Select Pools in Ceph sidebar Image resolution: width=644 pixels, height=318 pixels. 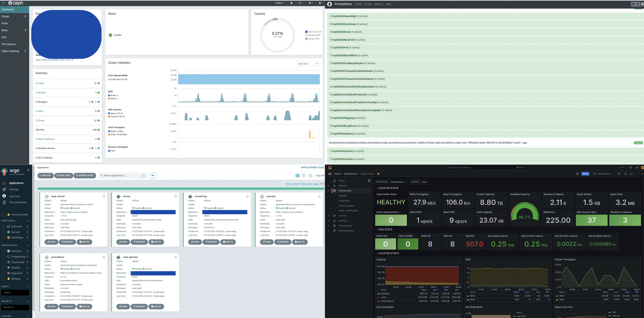point(5,23)
